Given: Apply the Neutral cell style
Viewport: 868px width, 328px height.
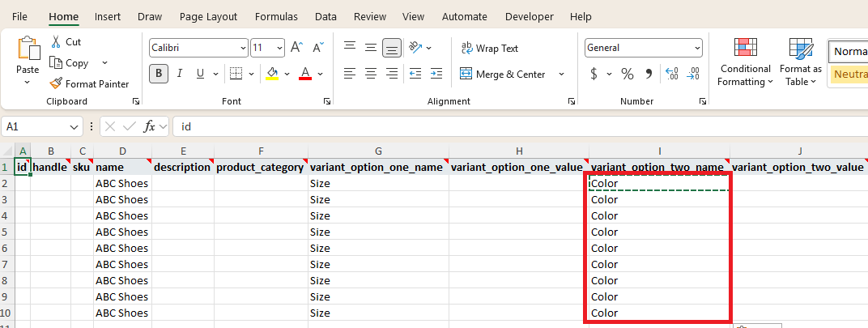Looking at the screenshot, I should (x=849, y=75).
